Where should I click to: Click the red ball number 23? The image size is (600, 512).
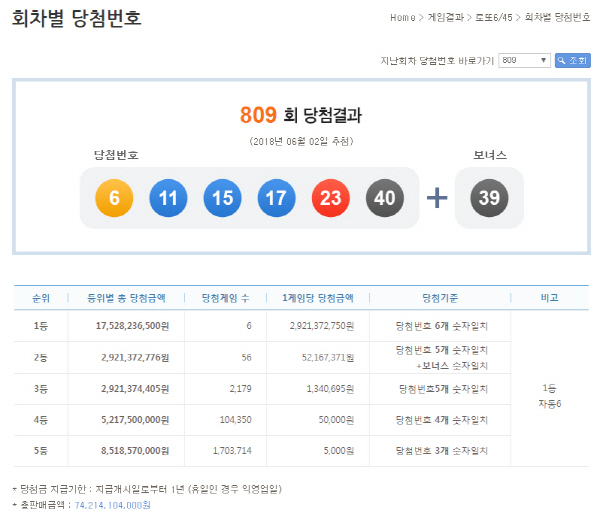pos(331,198)
